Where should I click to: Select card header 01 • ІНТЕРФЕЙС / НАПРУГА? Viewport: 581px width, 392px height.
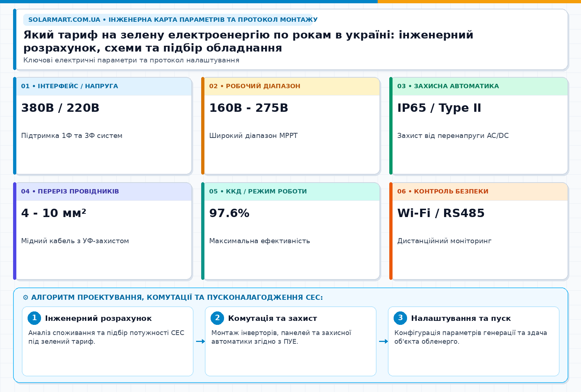(x=104, y=86)
